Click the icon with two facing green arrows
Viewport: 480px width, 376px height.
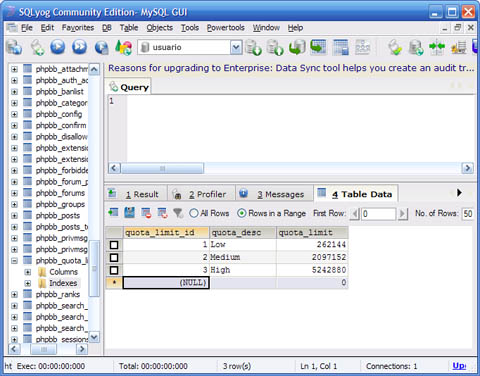tap(437, 47)
